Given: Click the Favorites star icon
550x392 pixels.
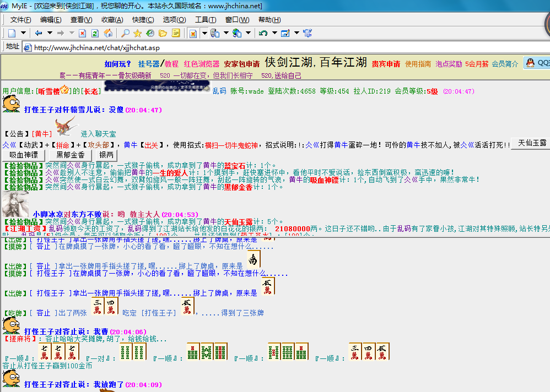Looking at the screenshot, I should [137, 33].
